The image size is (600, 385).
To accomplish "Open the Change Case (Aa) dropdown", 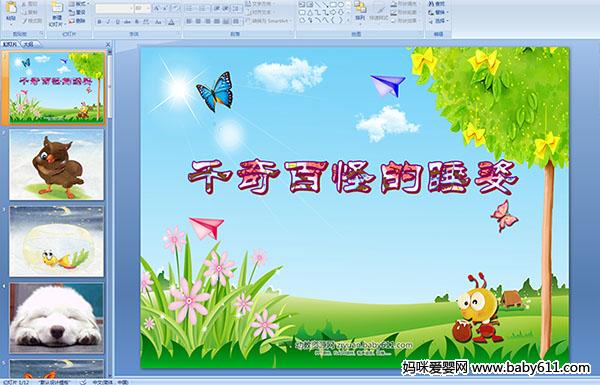I will pos(158,22).
